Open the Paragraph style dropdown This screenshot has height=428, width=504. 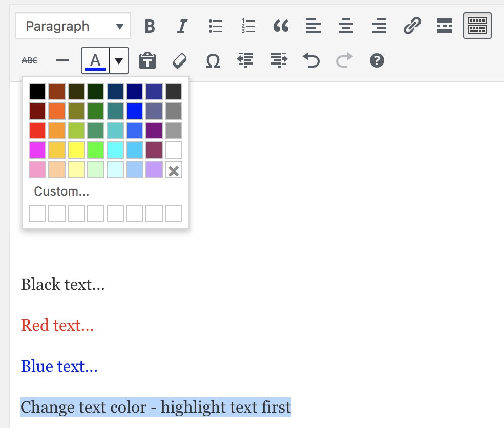[x=73, y=26]
